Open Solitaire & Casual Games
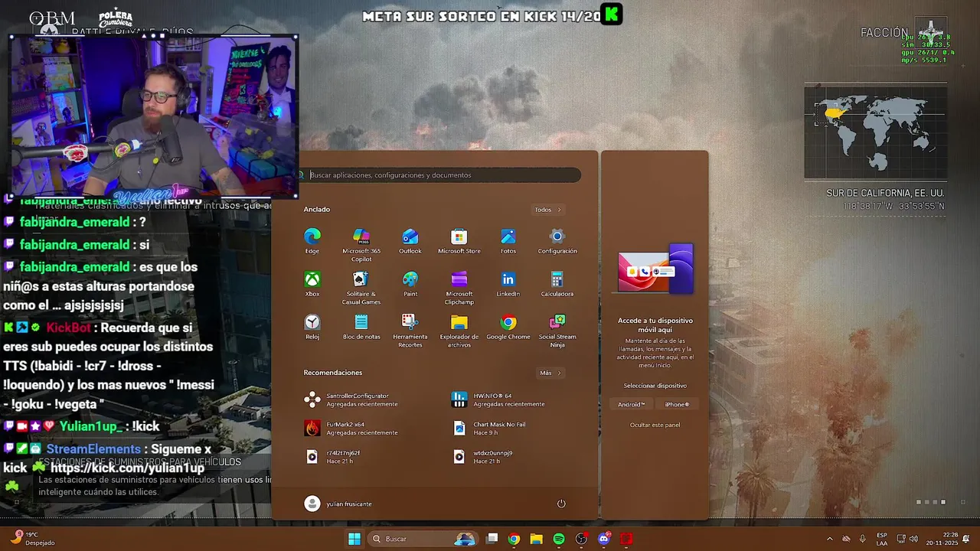 pos(361,288)
